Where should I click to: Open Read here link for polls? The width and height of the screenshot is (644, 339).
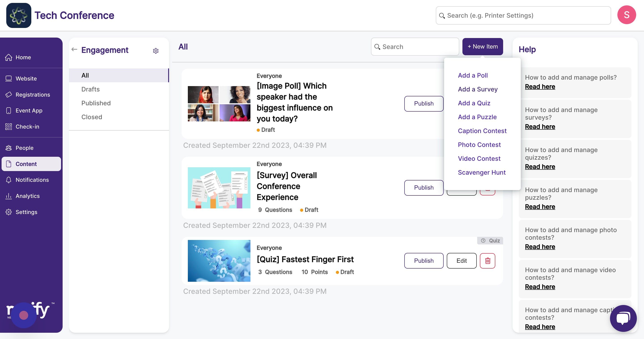click(540, 87)
